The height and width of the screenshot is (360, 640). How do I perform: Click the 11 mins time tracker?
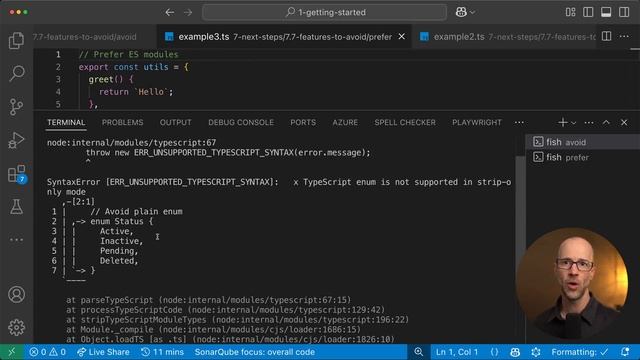click(162, 352)
